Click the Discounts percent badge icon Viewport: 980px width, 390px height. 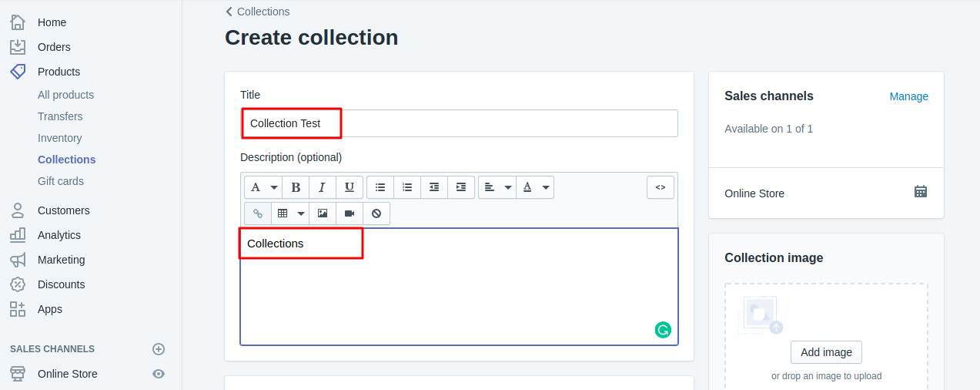tap(18, 284)
